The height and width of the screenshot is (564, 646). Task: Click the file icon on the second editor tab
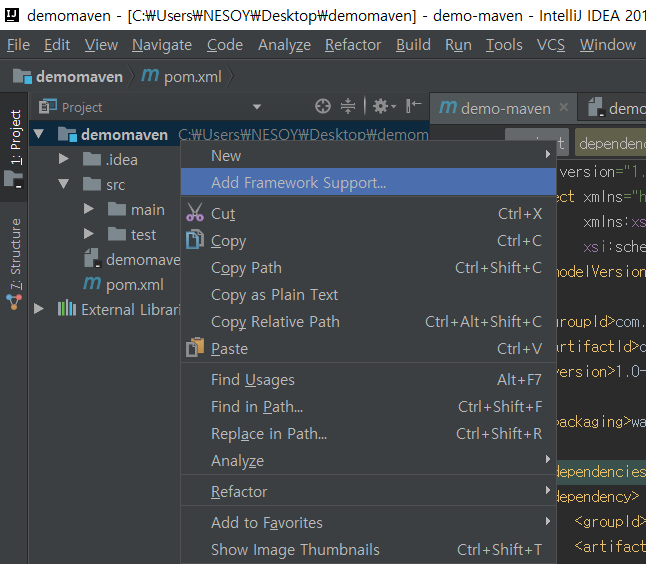(x=595, y=107)
